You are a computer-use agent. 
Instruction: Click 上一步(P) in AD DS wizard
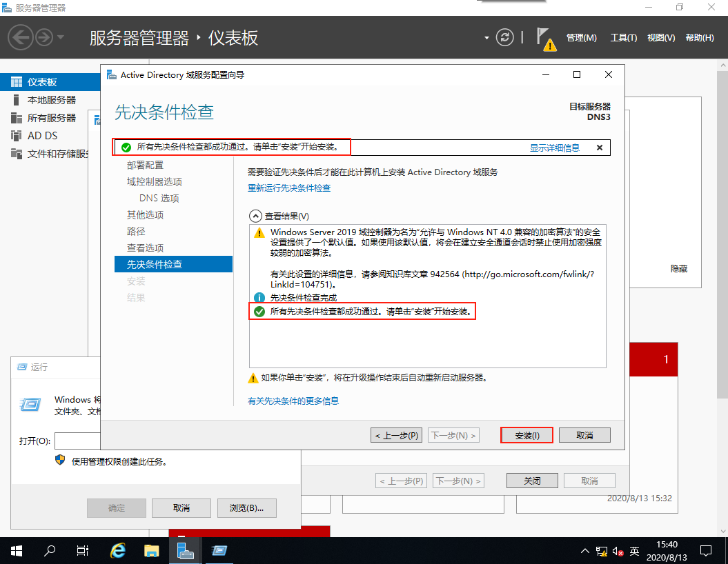click(x=397, y=435)
